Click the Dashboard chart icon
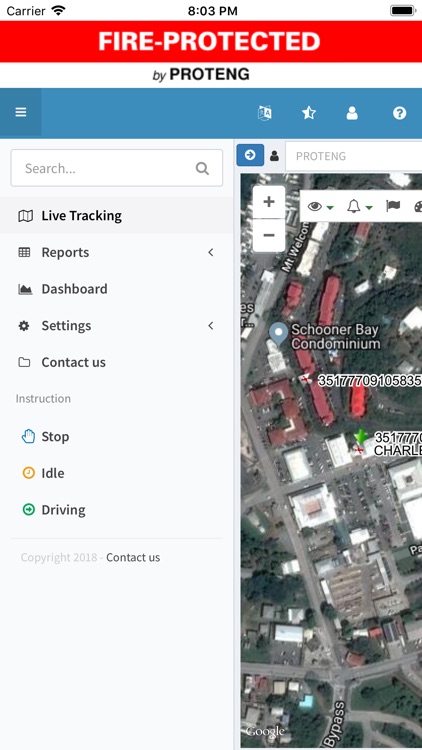Image resolution: width=422 pixels, height=750 pixels. 25,289
